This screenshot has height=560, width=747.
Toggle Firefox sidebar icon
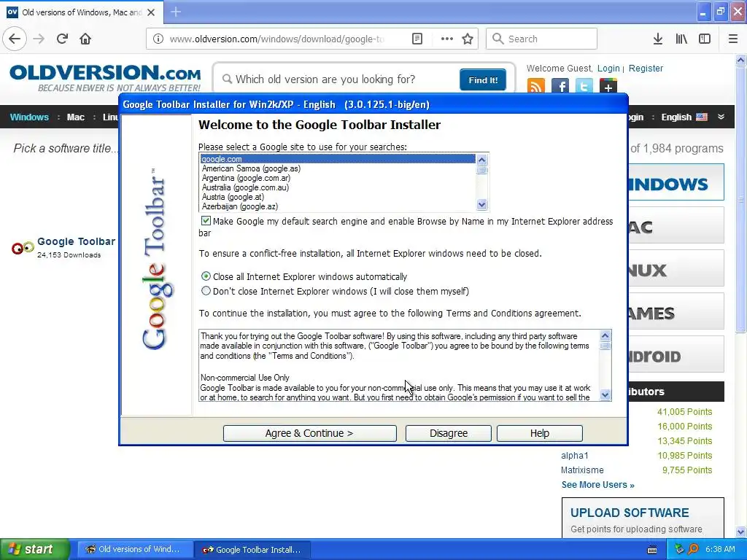pos(705,39)
